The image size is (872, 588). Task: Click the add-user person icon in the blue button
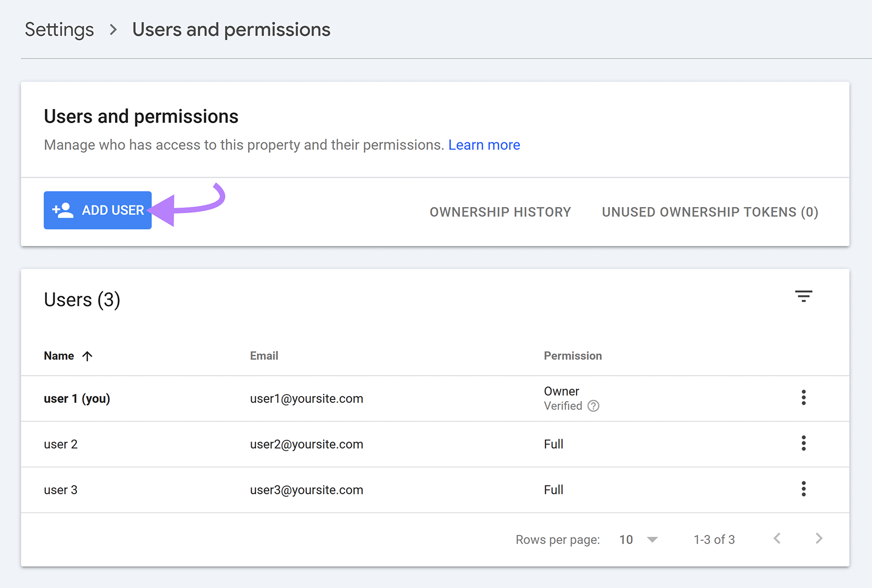coord(62,210)
